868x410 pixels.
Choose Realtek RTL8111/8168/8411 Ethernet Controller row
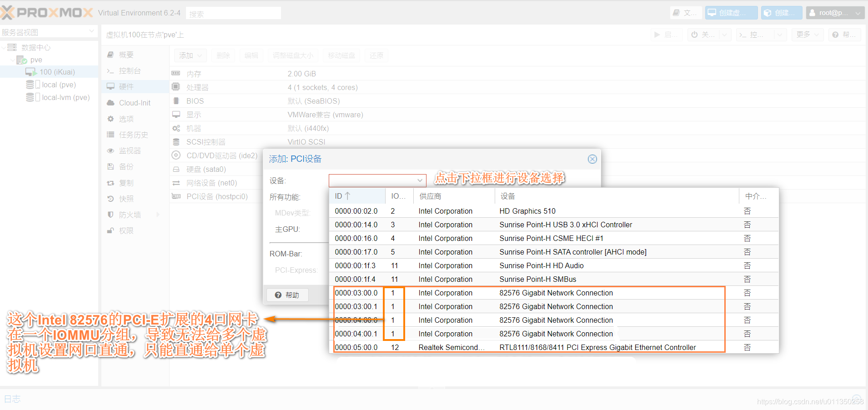(x=554, y=347)
